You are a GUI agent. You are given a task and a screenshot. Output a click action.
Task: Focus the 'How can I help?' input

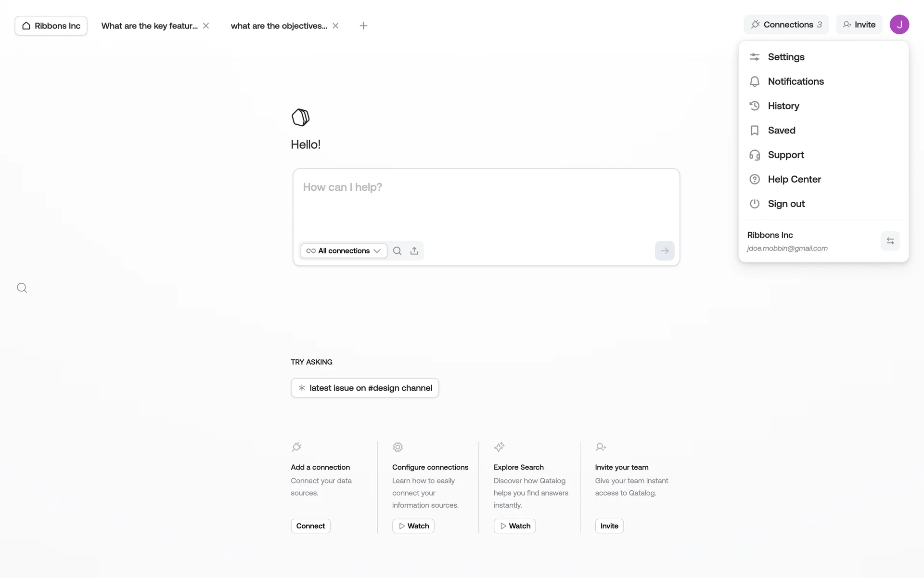(x=486, y=202)
